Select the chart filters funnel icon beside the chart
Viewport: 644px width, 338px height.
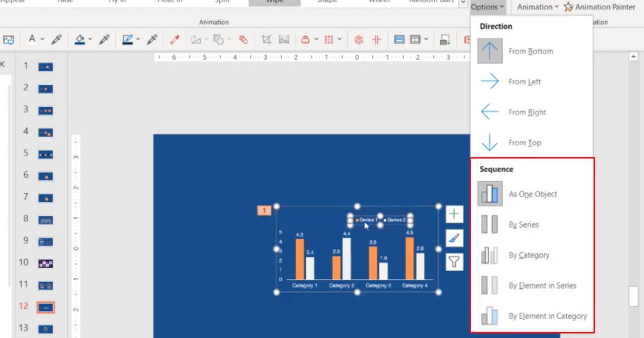(x=453, y=260)
